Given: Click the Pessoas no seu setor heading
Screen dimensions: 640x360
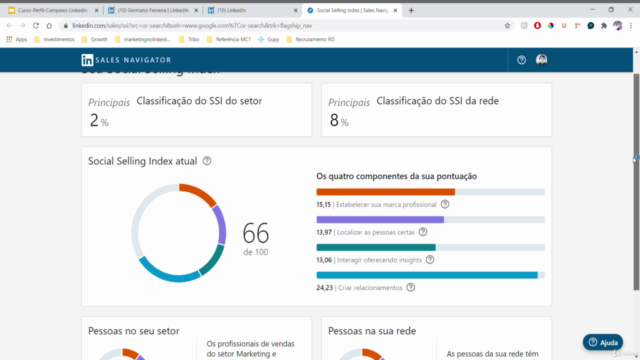Looking at the screenshot, I should pos(134,331).
